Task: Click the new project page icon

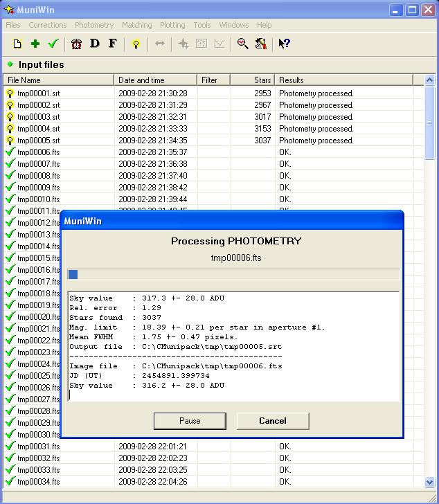Action: tap(17, 44)
